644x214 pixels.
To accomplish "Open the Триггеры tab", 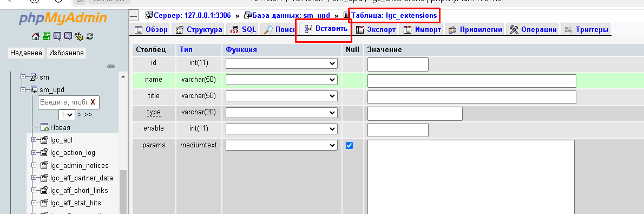I will 586,29.
